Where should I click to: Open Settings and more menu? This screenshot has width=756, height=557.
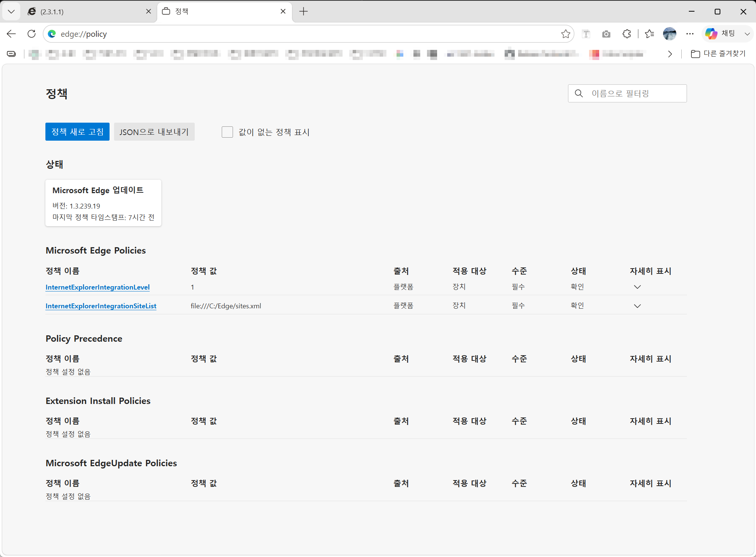click(690, 34)
